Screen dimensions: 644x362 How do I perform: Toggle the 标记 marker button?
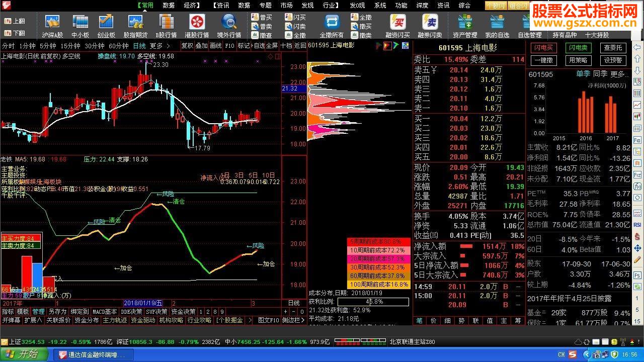pos(244,46)
